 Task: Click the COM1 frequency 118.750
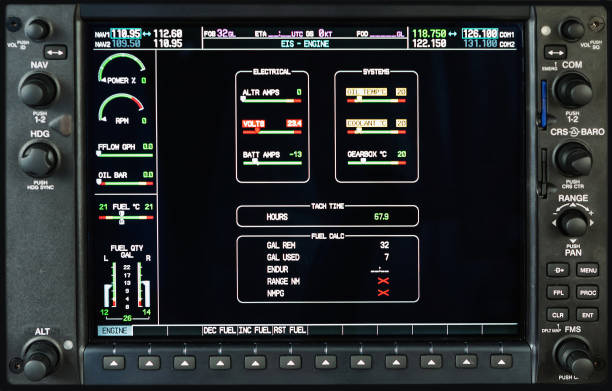(x=429, y=34)
